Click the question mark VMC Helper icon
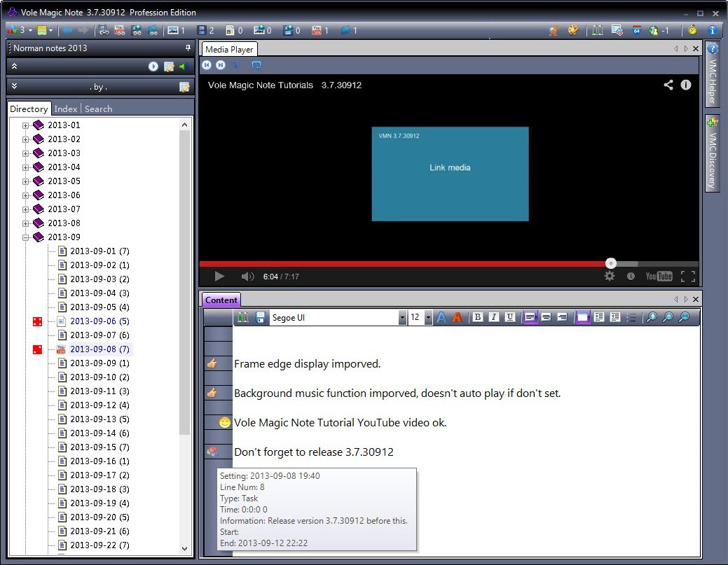Screen dimensions: 728x565 [712, 48]
